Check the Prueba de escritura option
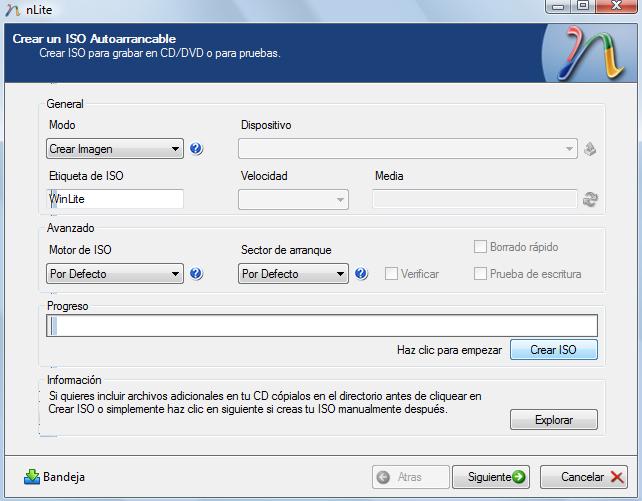Screen dimensions: 642x501 click(481, 273)
